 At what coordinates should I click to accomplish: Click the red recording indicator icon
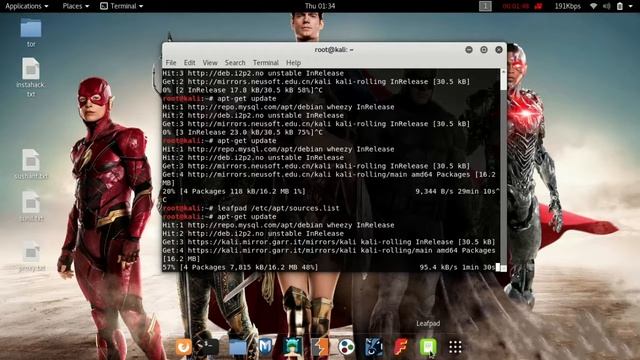(x=538, y=6)
